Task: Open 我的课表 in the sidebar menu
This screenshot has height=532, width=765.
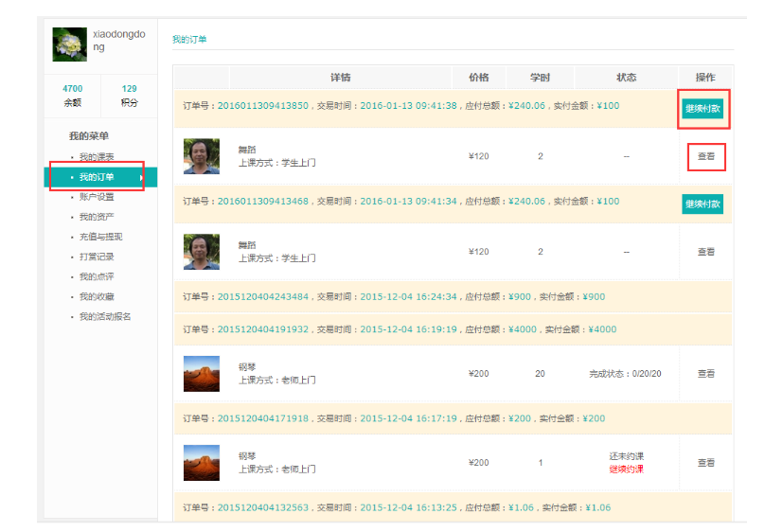Action: point(97,157)
